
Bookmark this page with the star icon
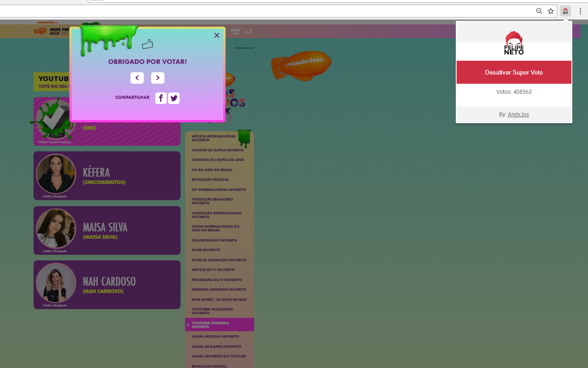click(x=551, y=11)
